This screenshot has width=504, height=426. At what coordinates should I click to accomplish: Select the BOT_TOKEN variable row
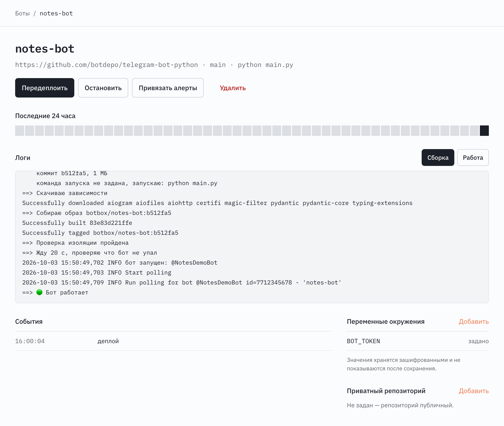418,341
